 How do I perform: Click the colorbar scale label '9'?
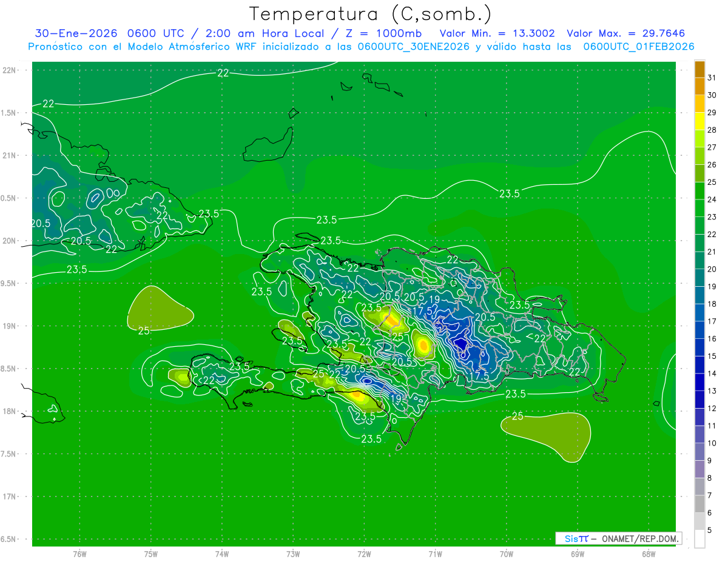tap(709, 461)
